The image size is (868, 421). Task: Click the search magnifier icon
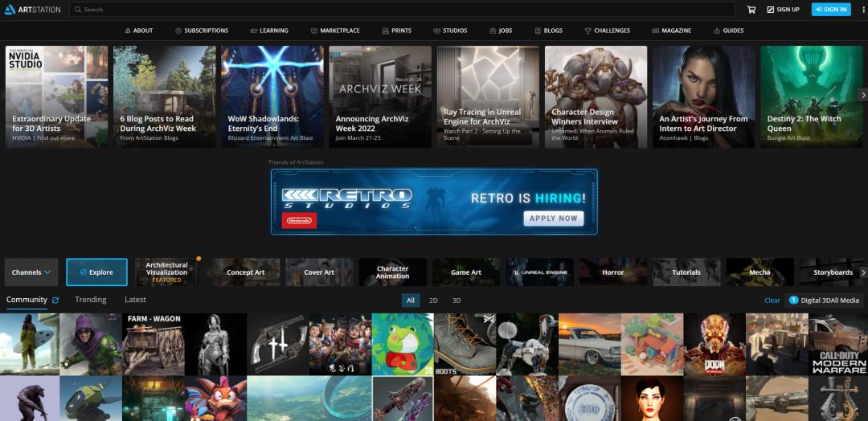click(77, 10)
